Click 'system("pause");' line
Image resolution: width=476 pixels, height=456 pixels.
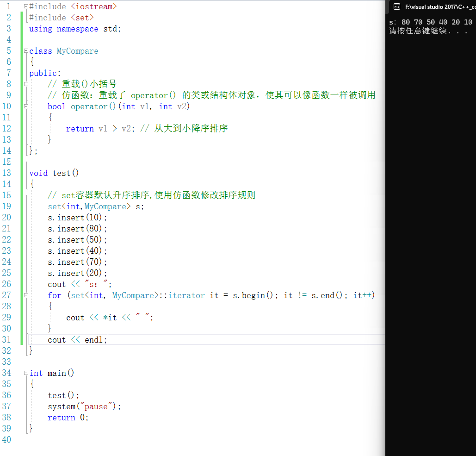[x=84, y=406]
